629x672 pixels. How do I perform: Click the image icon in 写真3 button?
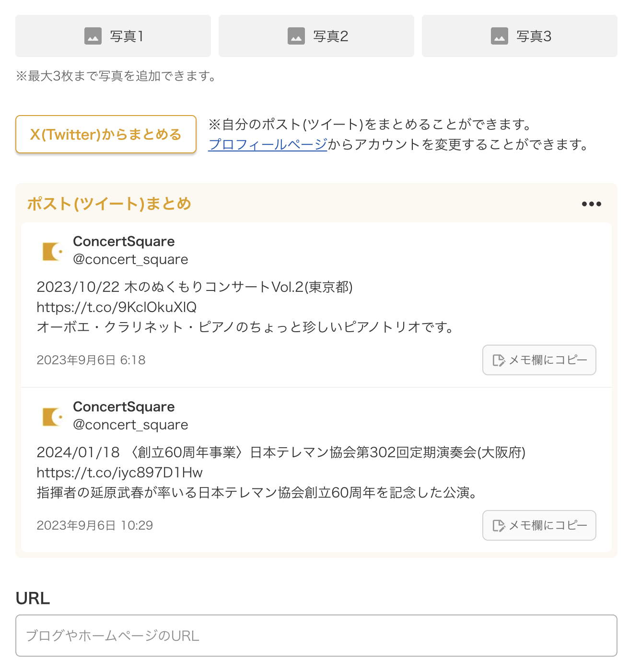[500, 36]
